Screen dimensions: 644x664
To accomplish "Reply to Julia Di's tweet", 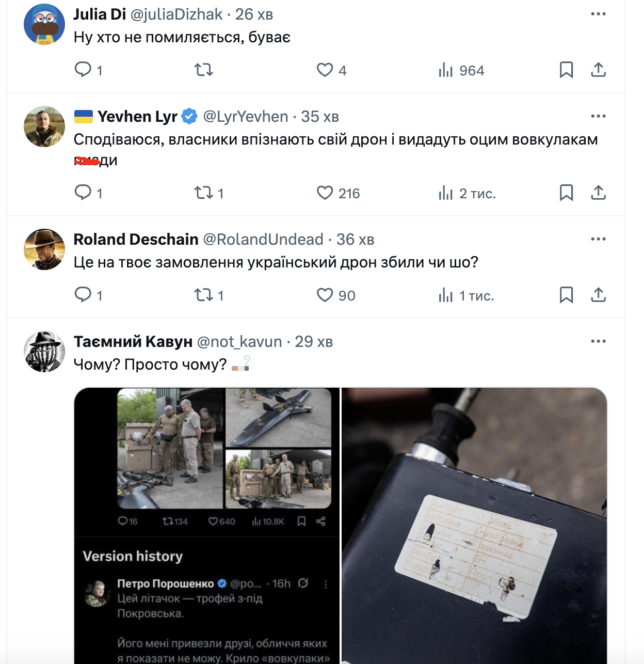I will [83, 70].
